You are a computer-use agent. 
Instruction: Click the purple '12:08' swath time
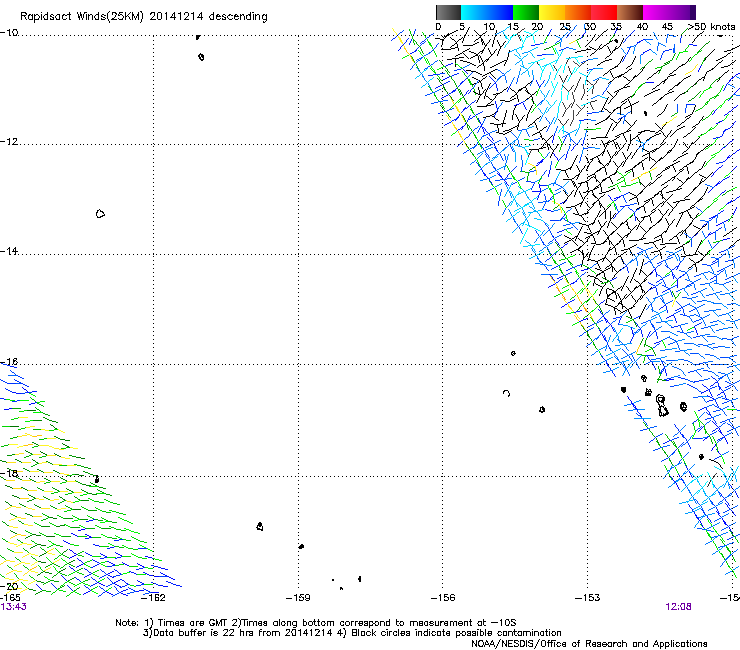point(678,607)
